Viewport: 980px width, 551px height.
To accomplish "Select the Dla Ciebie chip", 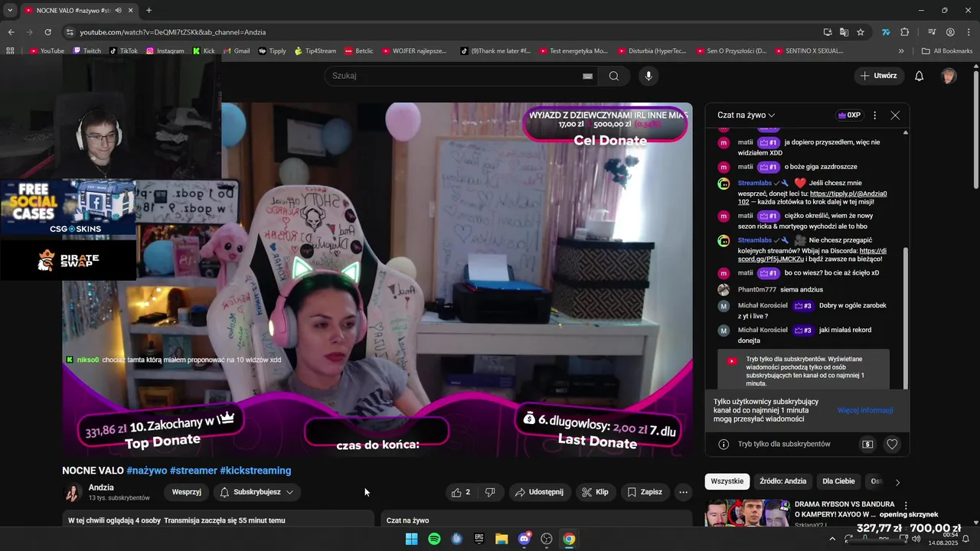I will click(838, 481).
